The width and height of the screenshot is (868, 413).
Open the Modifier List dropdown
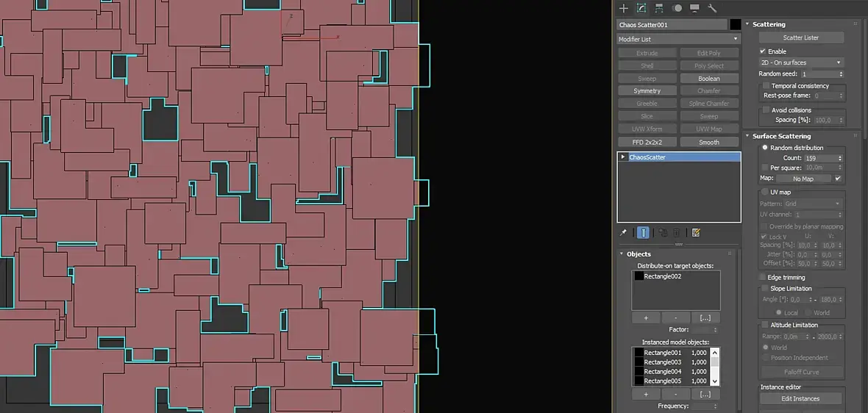tap(679, 39)
